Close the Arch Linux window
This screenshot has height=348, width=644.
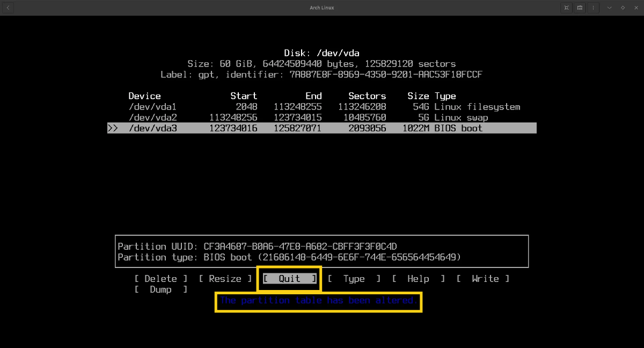[635, 8]
